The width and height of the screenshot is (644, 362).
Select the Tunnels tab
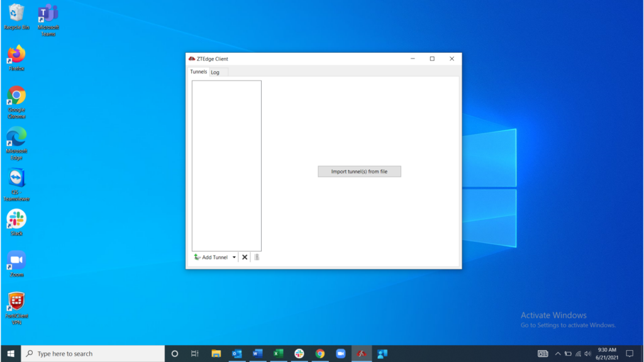point(199,72)
